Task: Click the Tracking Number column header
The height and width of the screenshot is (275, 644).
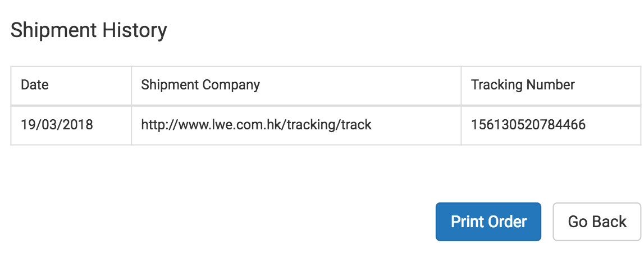Action: click(x=523, y=85)
